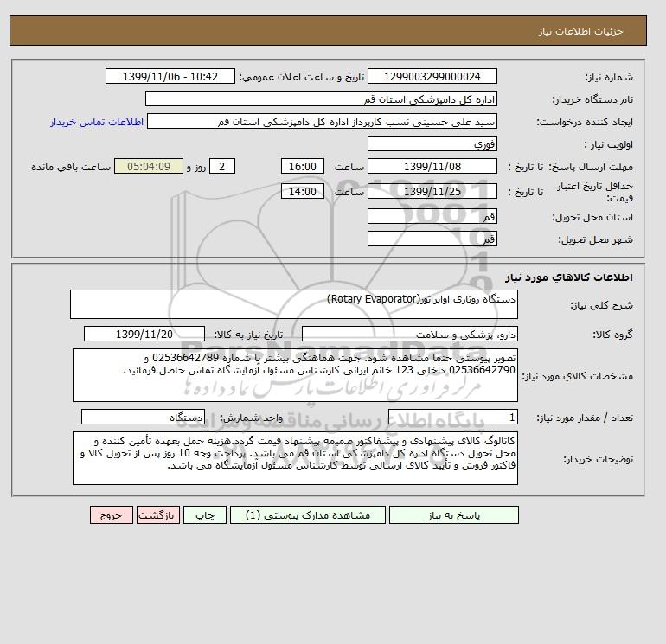
Task: Click the goods specifications text area
Action: click(x=295, y=375)
